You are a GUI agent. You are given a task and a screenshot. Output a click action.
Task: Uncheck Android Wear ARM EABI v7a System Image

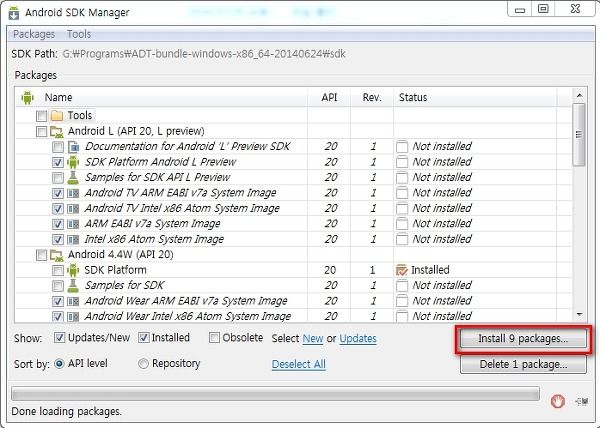(58, 301)
